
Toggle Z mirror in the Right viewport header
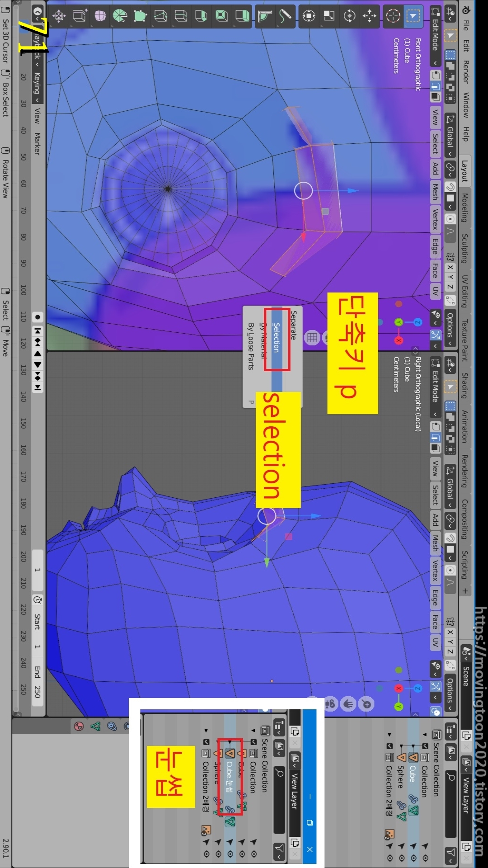pyautogui.click(x=450, y=651)
